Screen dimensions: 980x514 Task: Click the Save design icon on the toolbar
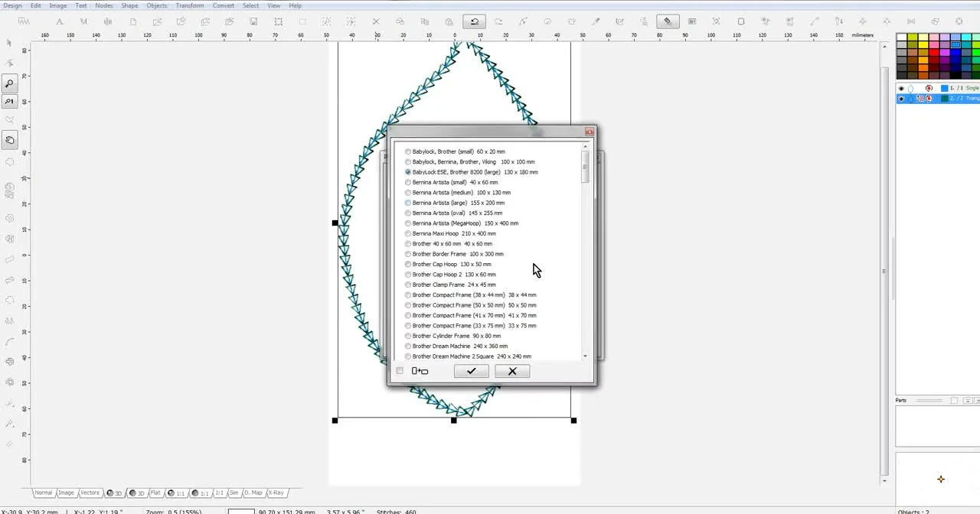[x=253, y=21]
